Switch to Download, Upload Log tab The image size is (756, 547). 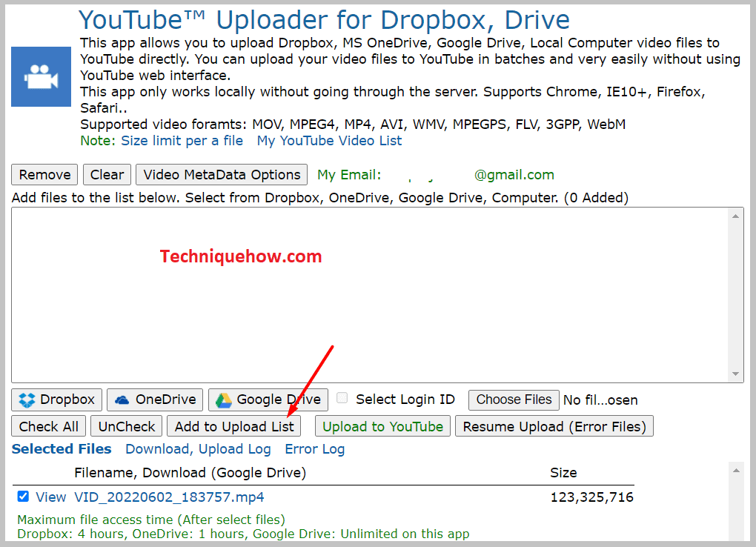click(x=198, y=449)
